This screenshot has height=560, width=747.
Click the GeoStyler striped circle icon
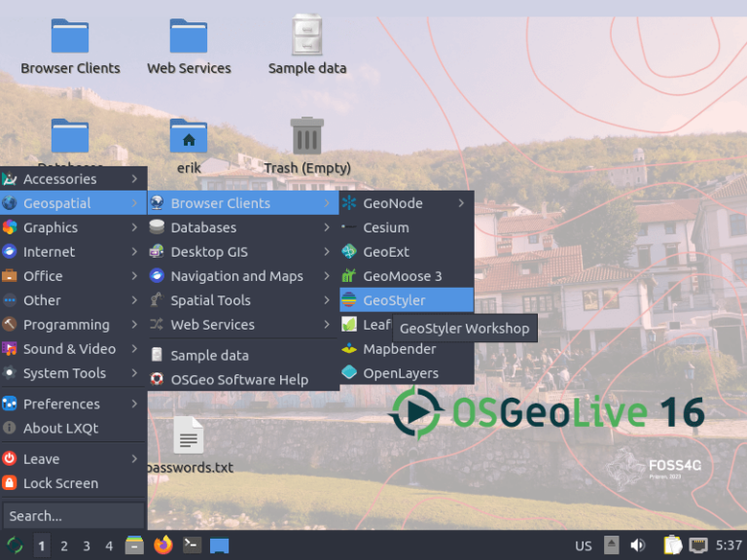click(x=349, y=300)
